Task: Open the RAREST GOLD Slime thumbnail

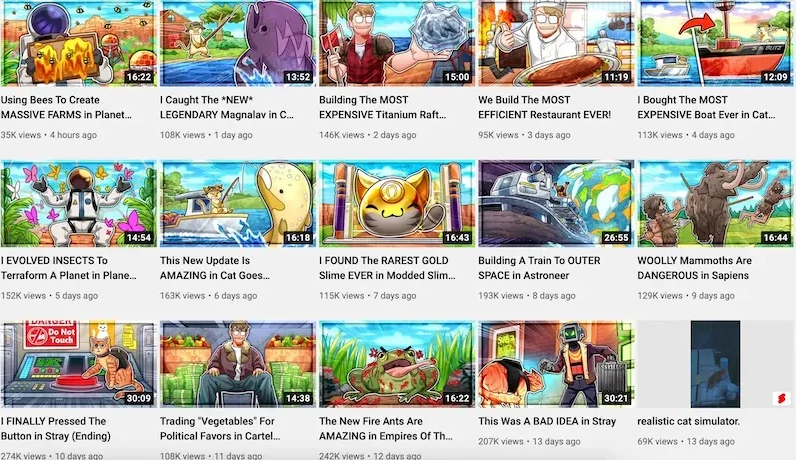Action: pyautogui.click(x=396, y=204)
